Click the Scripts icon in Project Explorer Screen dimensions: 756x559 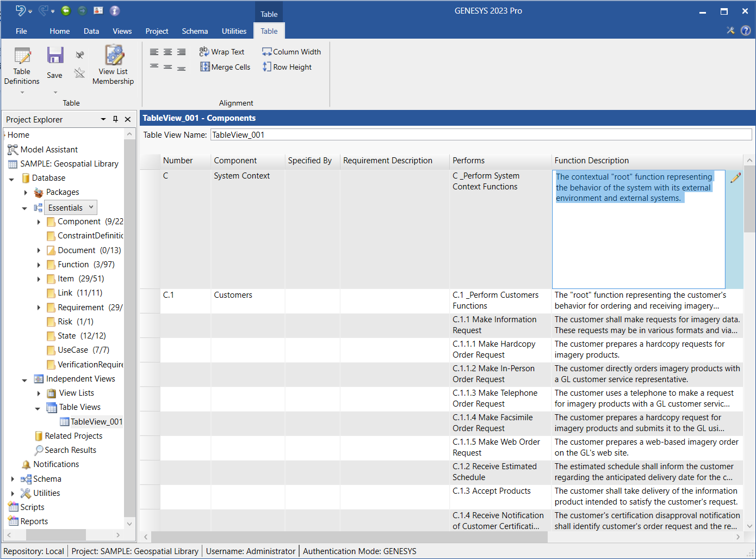pos(13,507)
